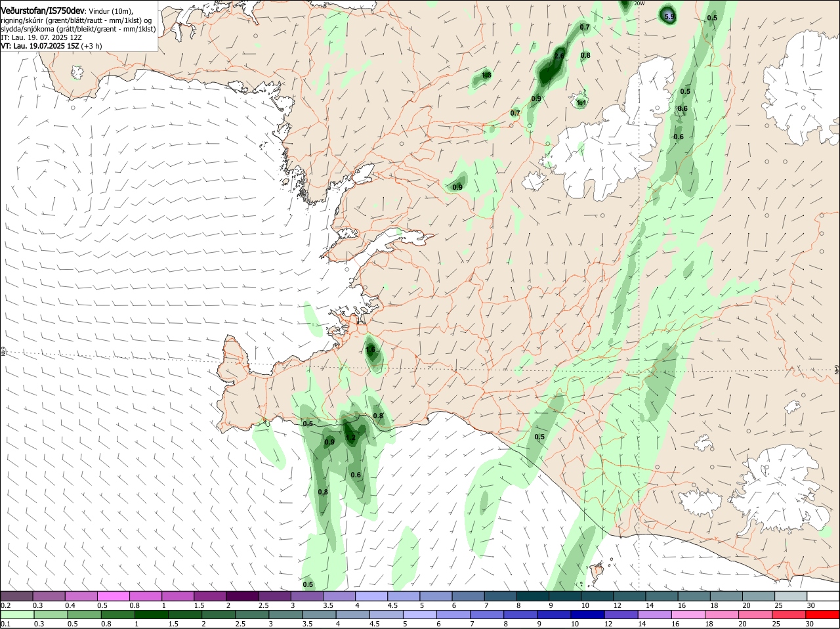This screenshot has width=840, height=629.
Task: Click the 1.2 precipitation value near the south coast
Action: coord(350,437)
